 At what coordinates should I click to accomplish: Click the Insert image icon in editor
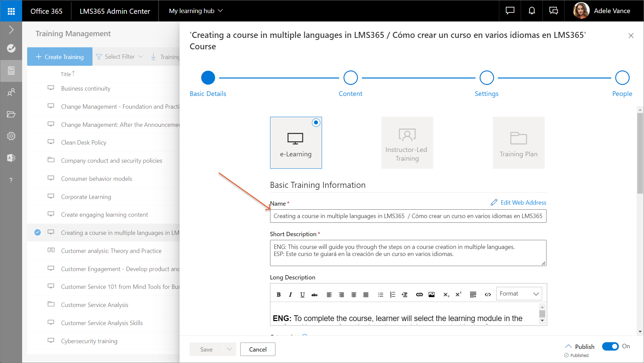click(432, 295)
